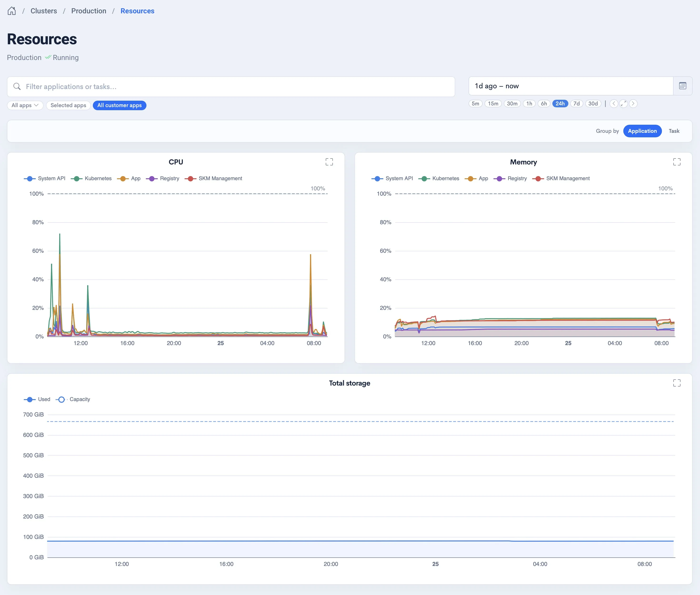Toggle Kubernetes series in CPU legend
Screen dimensions: 700x595
tap(91, 178)
